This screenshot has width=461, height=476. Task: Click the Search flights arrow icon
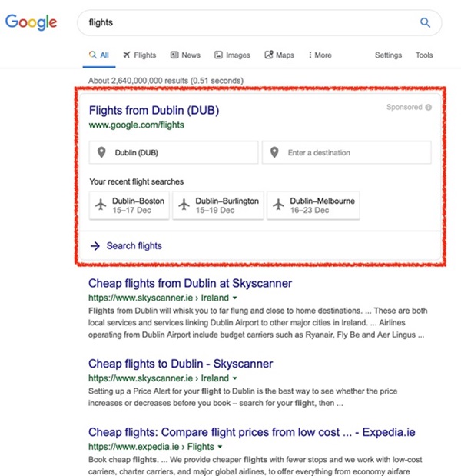[x=95, y=246]
